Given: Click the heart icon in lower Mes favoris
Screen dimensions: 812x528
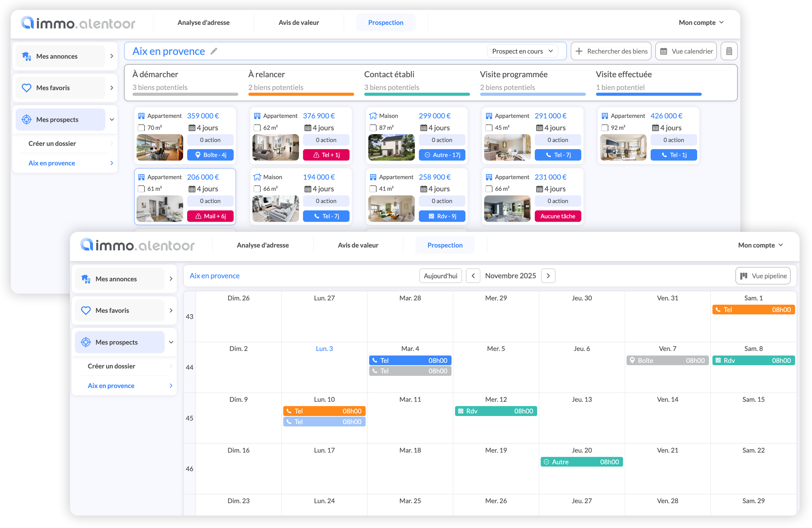Looking at the screenshot, I should [x=86, y=310].
